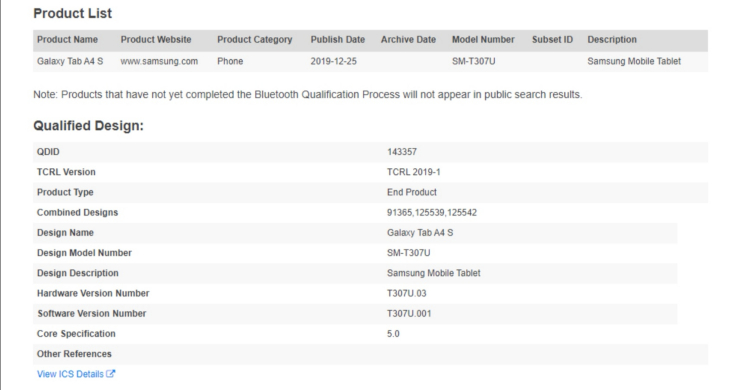Click the www.samsung.com website cell
750x390 pixels.
click(x=159, y=61)
